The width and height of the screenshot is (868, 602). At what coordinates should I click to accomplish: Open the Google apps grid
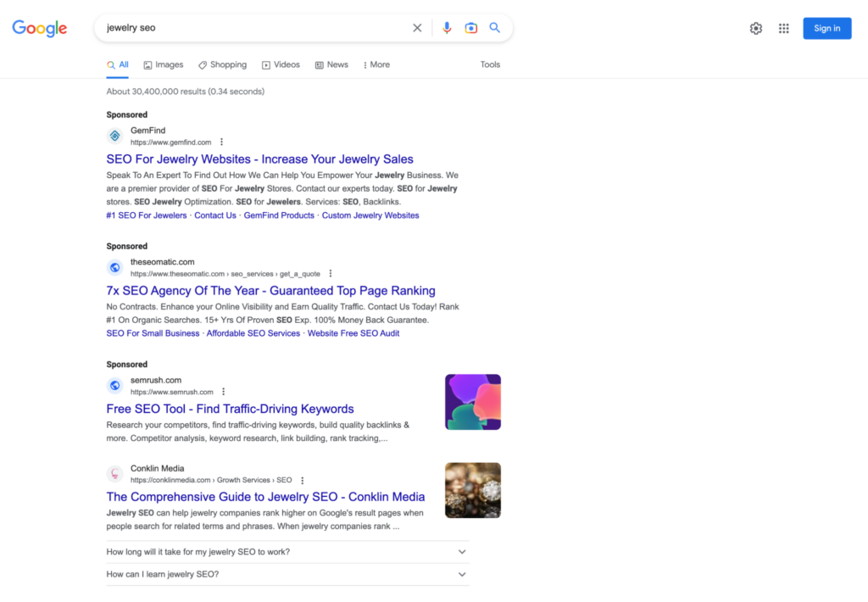pyautogui.click(x=784, y=28)
